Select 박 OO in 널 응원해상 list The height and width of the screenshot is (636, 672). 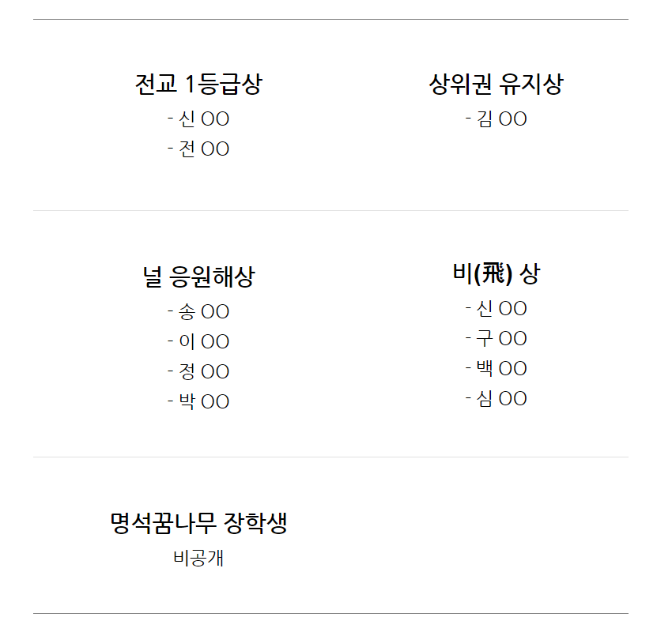coord(198,401)
